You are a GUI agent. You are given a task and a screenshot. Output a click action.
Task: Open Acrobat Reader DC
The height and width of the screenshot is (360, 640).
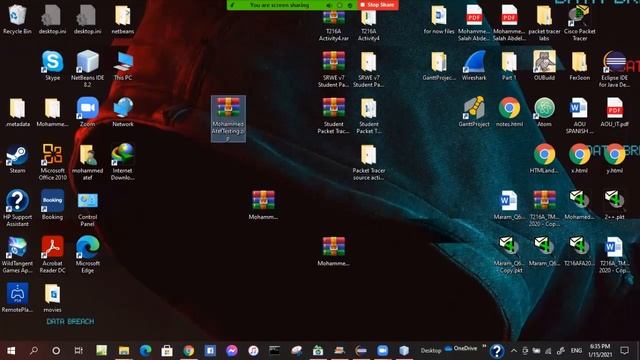coord(53,255)
